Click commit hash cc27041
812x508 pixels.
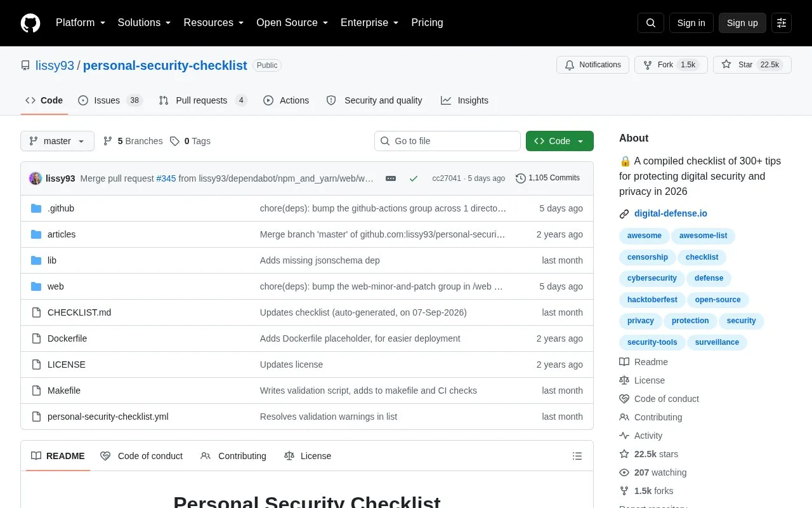tap(447, 178)
